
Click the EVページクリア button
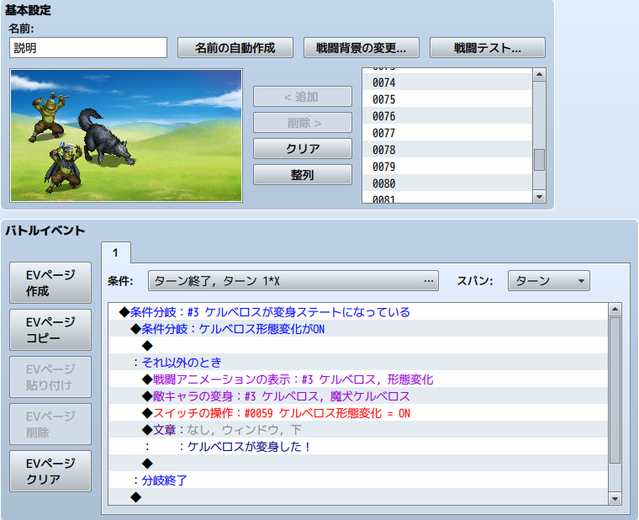[x=51, y=471]
